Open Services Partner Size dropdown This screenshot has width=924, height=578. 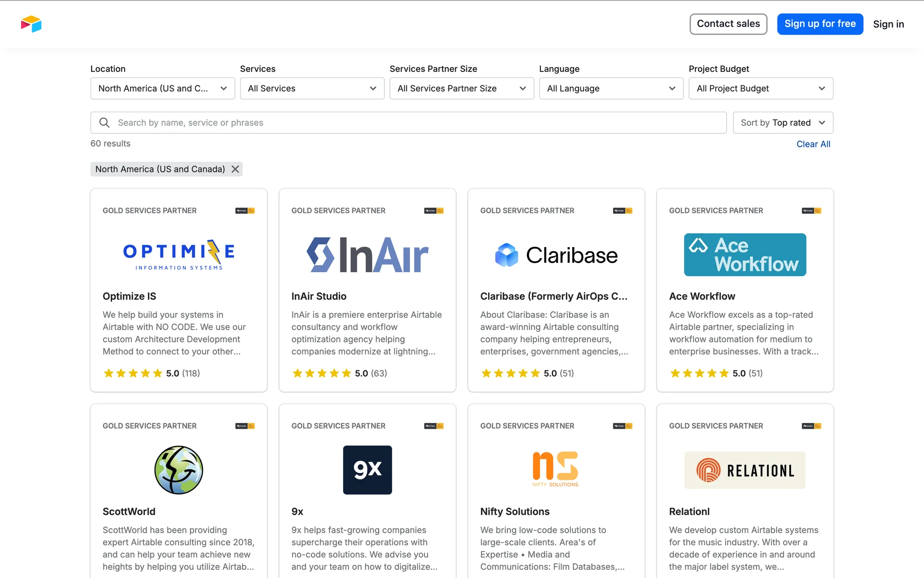462,89
